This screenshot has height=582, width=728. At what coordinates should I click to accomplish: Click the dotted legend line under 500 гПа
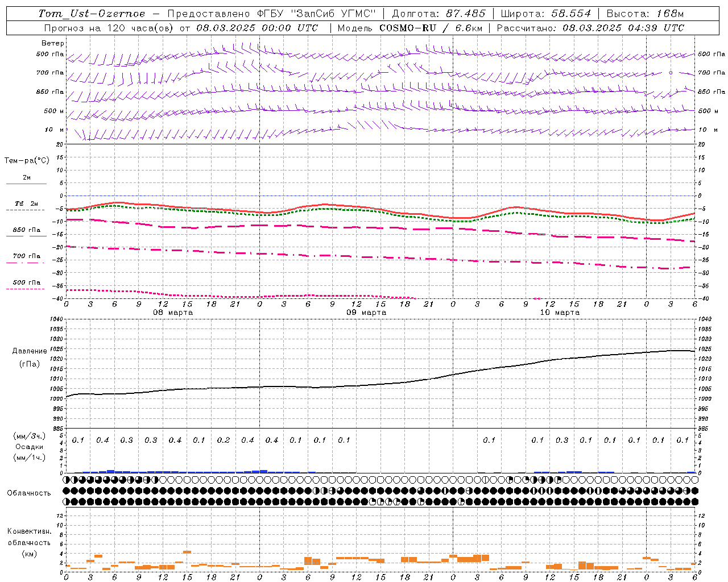25,289
